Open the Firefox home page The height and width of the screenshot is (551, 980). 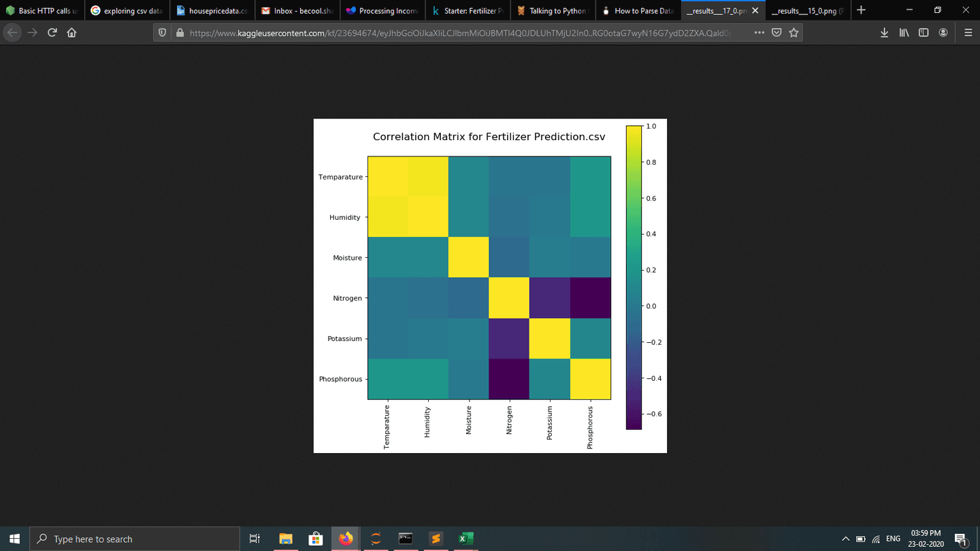pyautogui.click(x=71, y=33)
